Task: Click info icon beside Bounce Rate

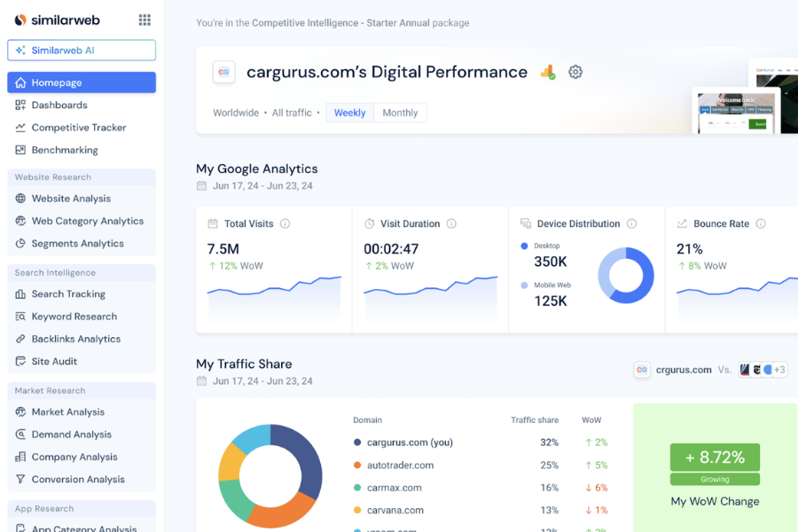Action: tap(761, 224)
